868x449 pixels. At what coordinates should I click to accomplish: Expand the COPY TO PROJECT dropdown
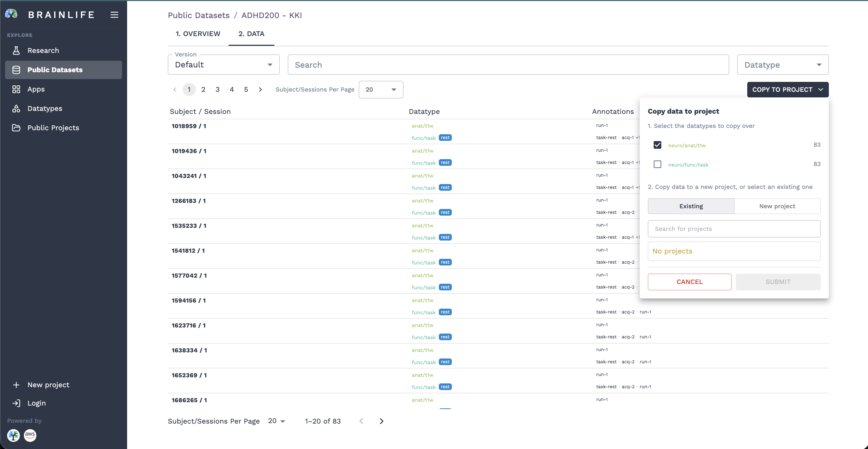pyautogui.click(x=787, y=89)
